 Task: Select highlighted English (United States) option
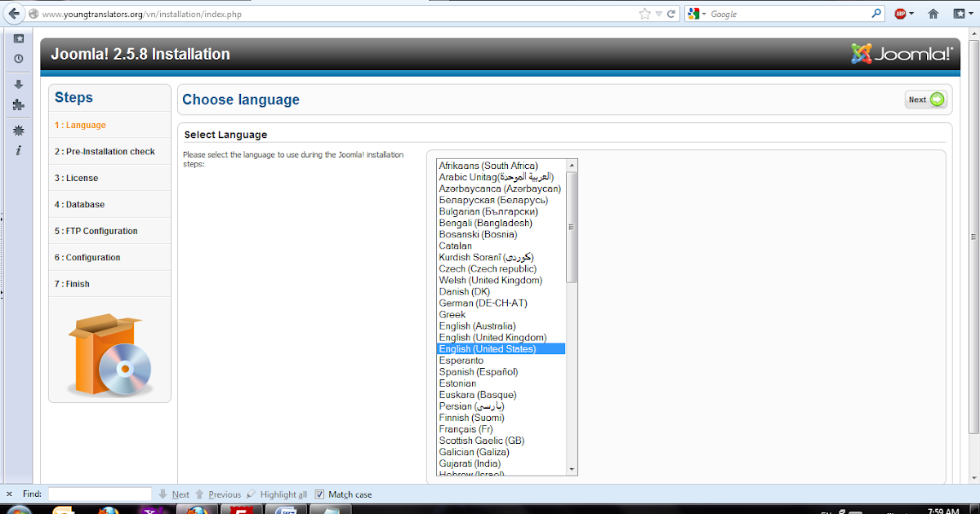coord(501,348)
